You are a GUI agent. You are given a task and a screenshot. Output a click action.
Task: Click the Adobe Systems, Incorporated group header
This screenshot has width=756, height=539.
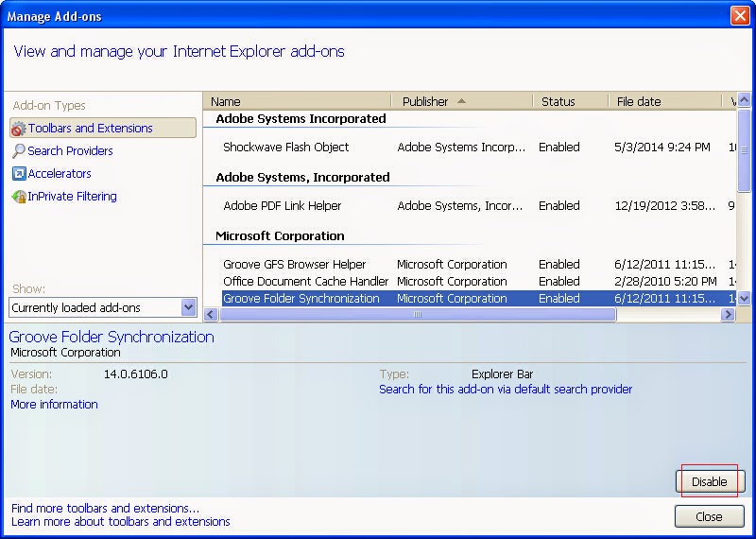302,178
